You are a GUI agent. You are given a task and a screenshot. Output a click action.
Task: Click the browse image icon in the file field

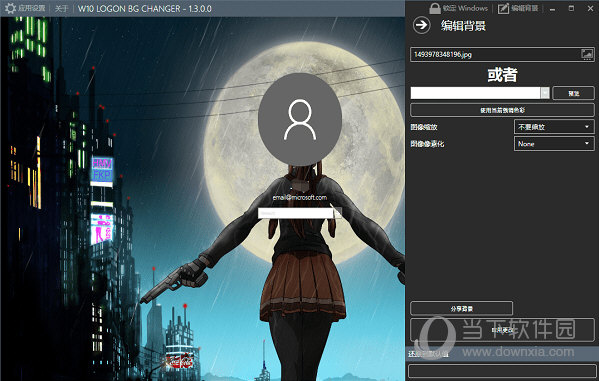coord(587,54)
